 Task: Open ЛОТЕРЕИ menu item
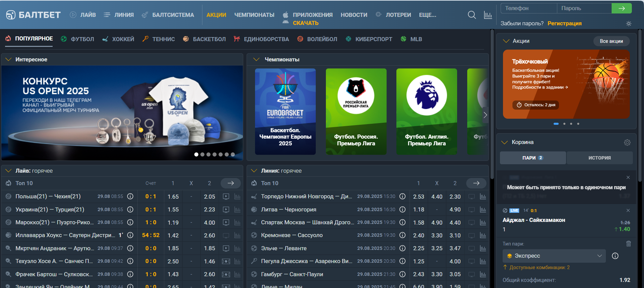[393, 15]
